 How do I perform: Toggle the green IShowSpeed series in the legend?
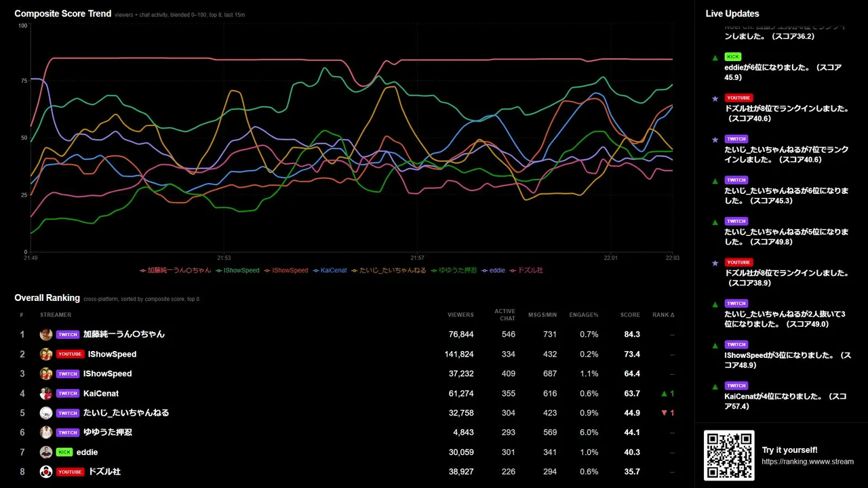click(x=237, y=270)
